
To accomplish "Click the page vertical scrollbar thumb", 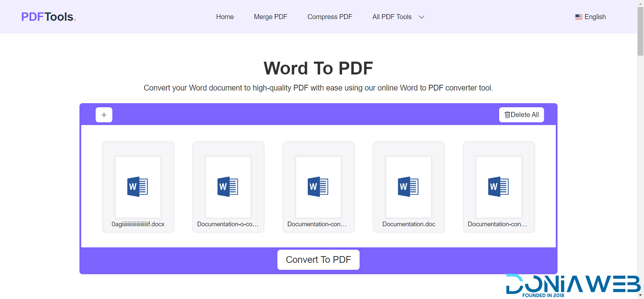I will (640, 30).
